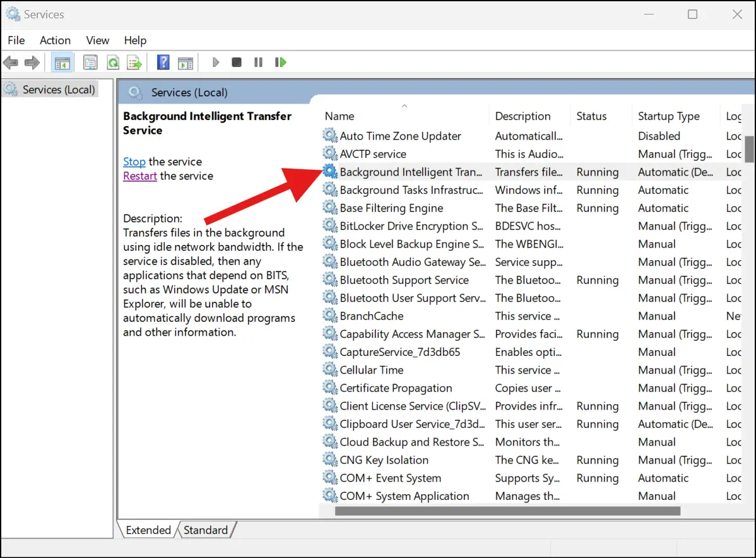This screenshot has width=756, height=558.
Task: Sort services by the Status column
Action: (x=591, y=116)
